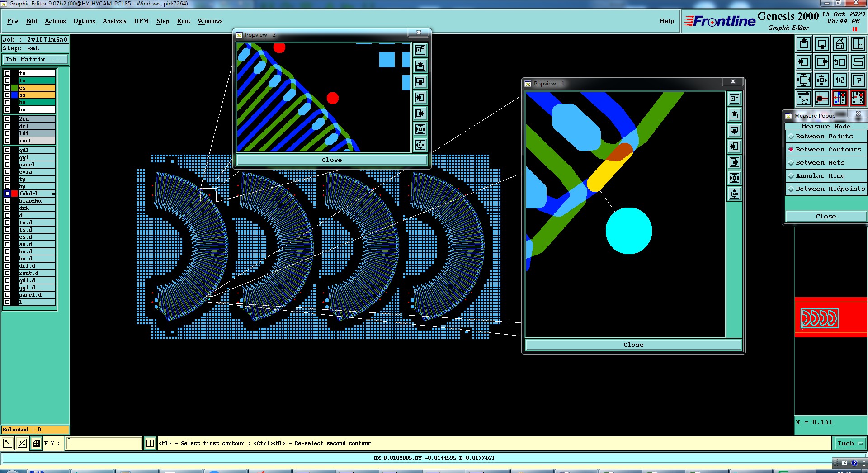Screen dimensions: 868x473
Task: Select the 'biaozhu' layer row
Action: click(37, 201)
